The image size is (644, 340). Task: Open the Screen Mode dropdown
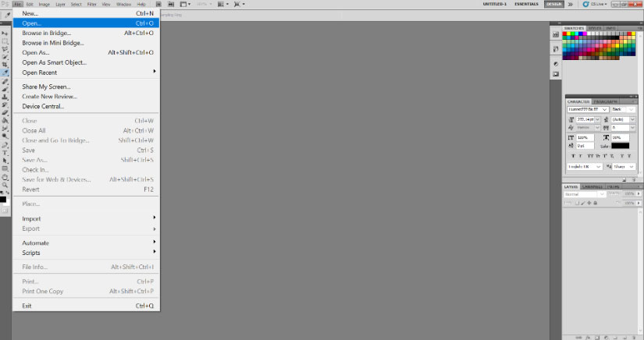(x=239, y=4)
